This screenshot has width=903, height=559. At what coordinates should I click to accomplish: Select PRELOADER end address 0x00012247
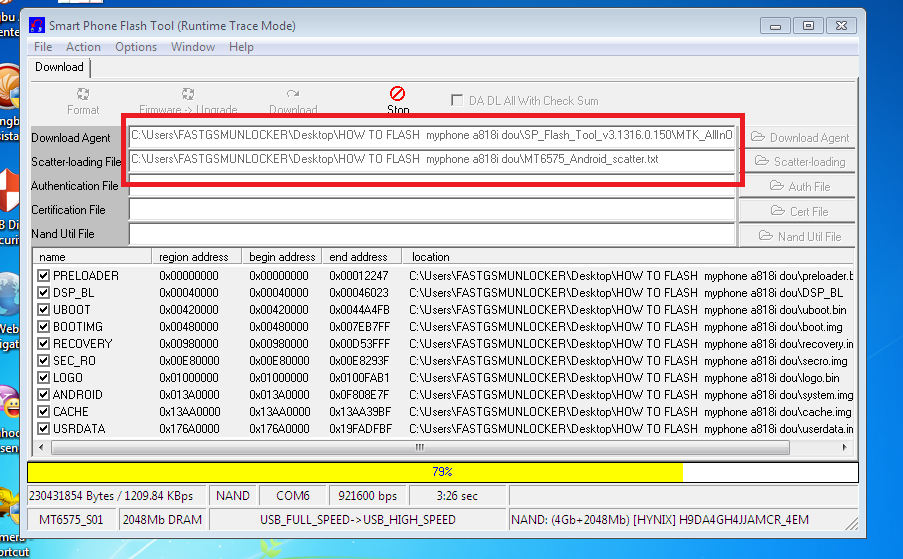(x=359, y=276)
